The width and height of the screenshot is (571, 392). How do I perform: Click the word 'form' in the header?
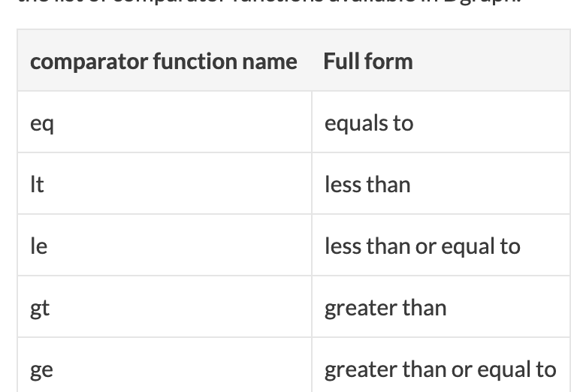[x=388, y=61]
